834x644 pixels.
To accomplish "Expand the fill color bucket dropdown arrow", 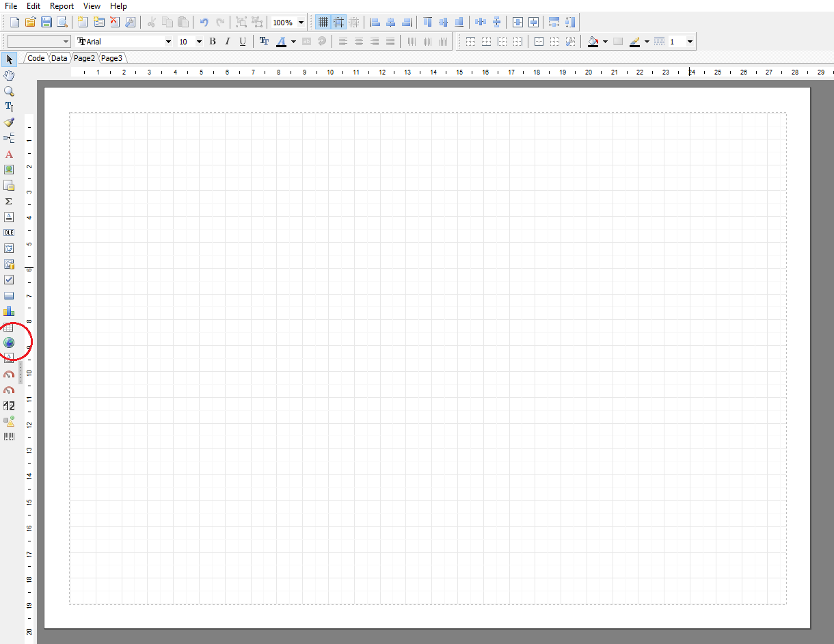I will pos(605,42).
